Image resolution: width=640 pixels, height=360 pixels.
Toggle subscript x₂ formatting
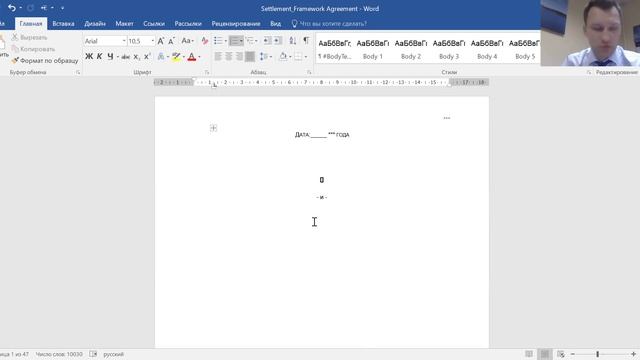136,57
